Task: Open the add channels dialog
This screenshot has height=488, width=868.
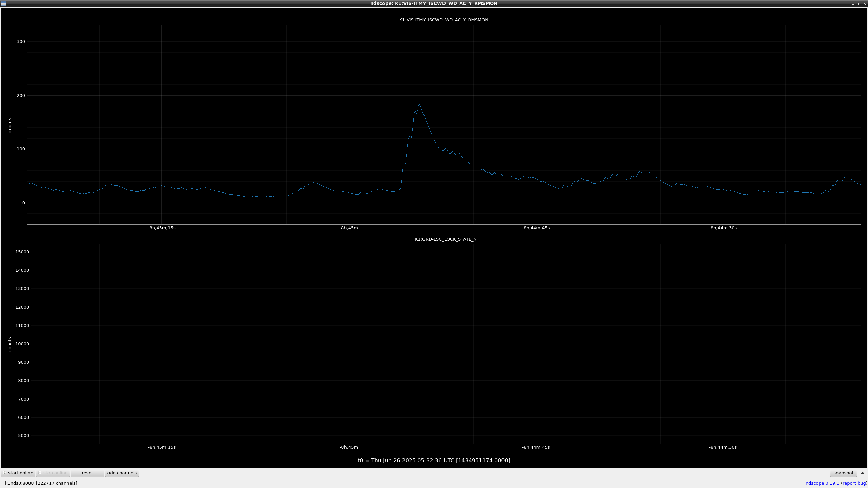Action: click(x=122, y=473)
